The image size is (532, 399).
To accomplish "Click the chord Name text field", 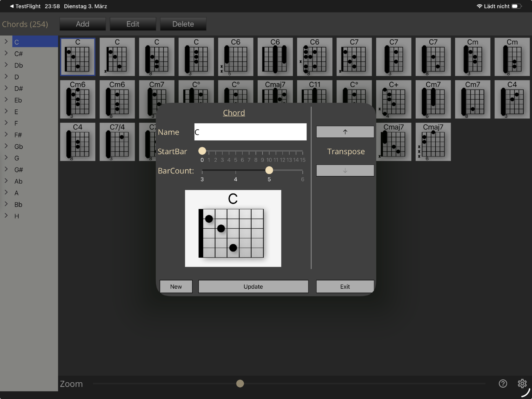I will pyautogui.click(x=250, y=132).
